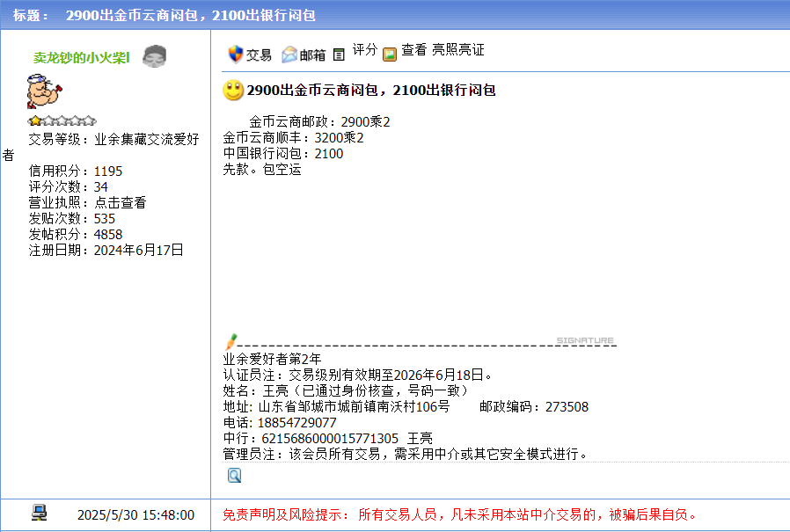Click the post timestamp 2025/5/30 15:48:00
The image size is (790, 532).
[135, 514]
